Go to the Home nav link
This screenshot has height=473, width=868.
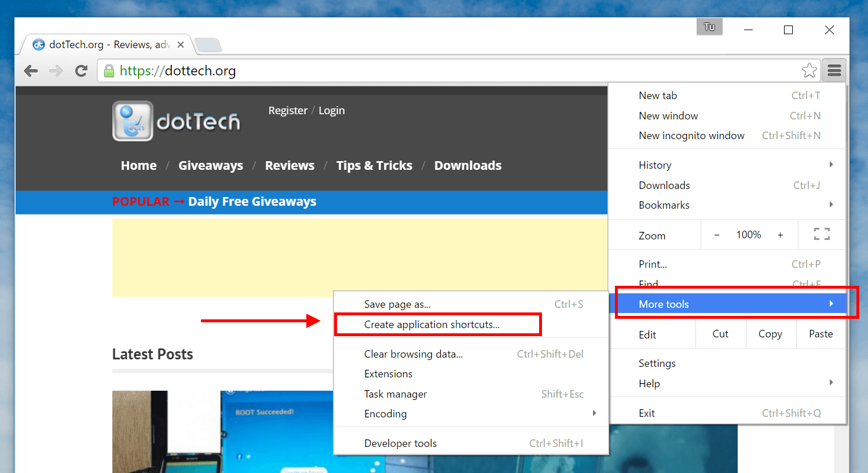click(139, 166)
